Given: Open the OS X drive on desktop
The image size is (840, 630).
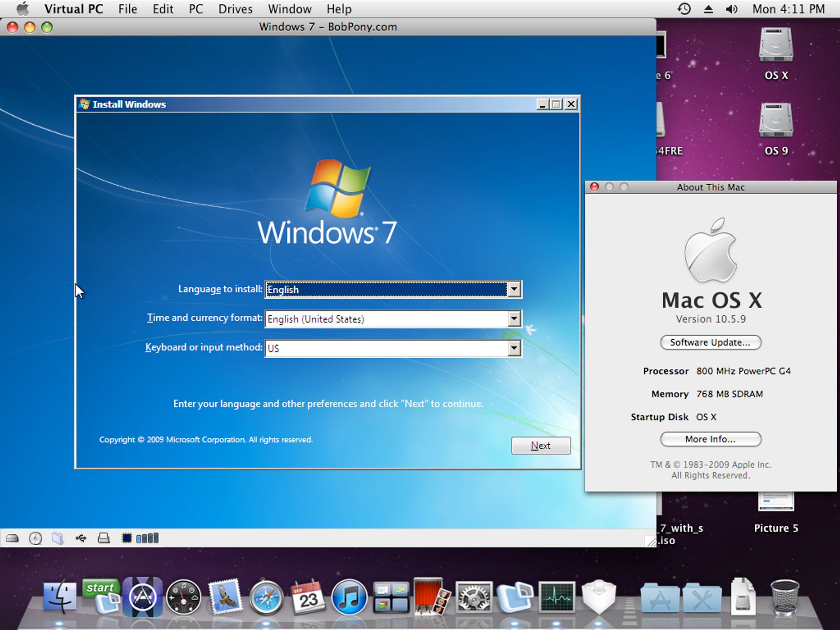Looking at the screenshot, I should coord(776,45).
